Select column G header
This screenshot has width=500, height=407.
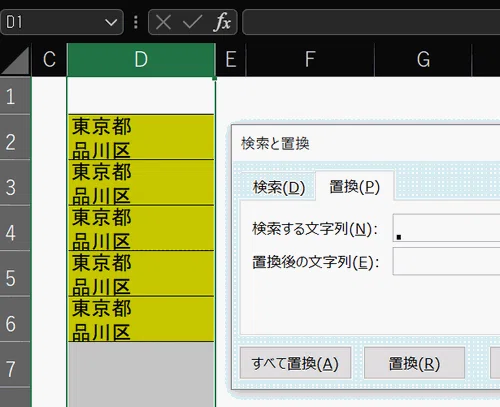pyautogui.click(x=423, y=60)
